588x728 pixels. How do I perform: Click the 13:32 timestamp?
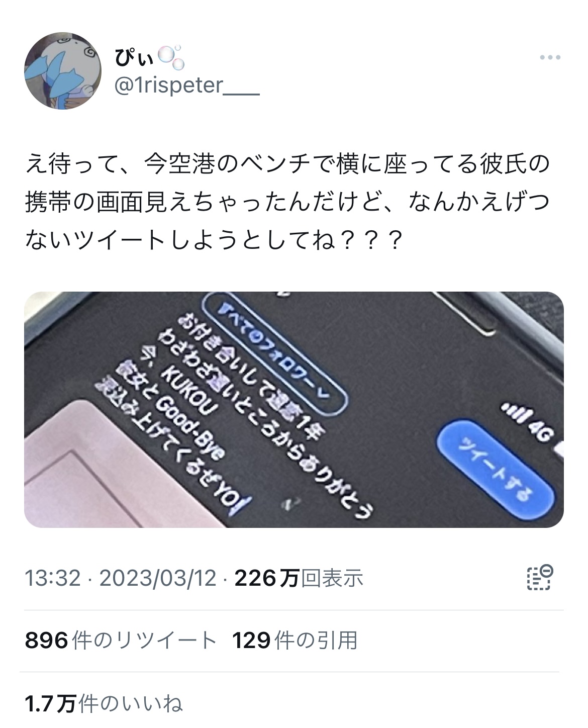pyautogui.click(x=53, y=578)
